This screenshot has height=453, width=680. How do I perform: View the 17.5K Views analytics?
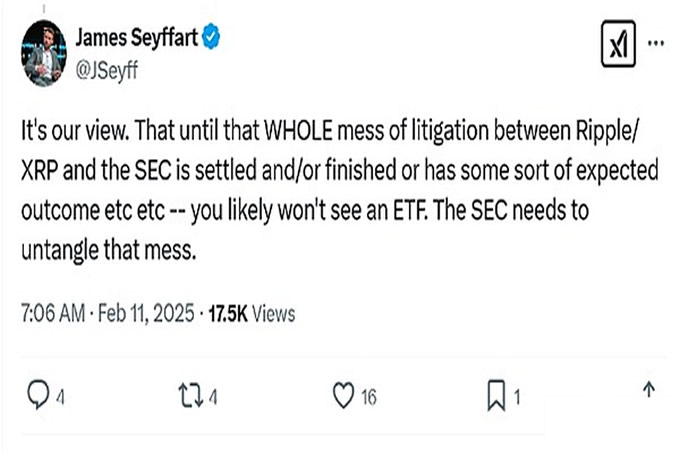click(251, 314)
